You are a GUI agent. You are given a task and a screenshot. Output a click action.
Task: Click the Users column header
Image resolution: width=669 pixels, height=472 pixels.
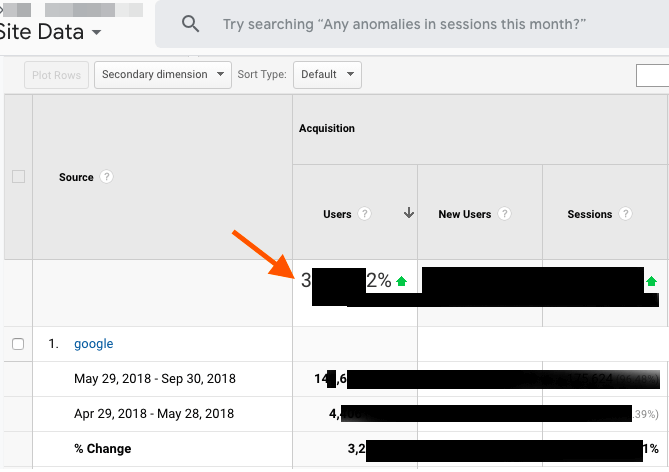pos(337,214)
